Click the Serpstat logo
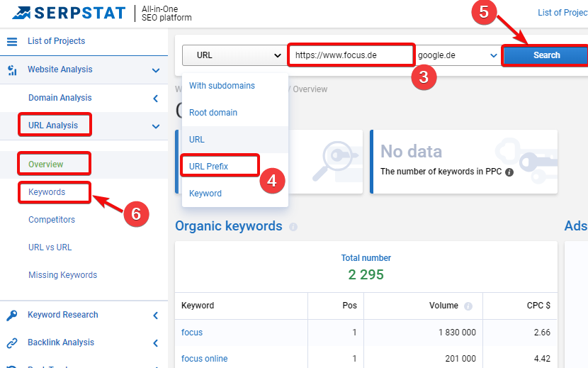Screen dimensions: 588x368 click(69, 13)
